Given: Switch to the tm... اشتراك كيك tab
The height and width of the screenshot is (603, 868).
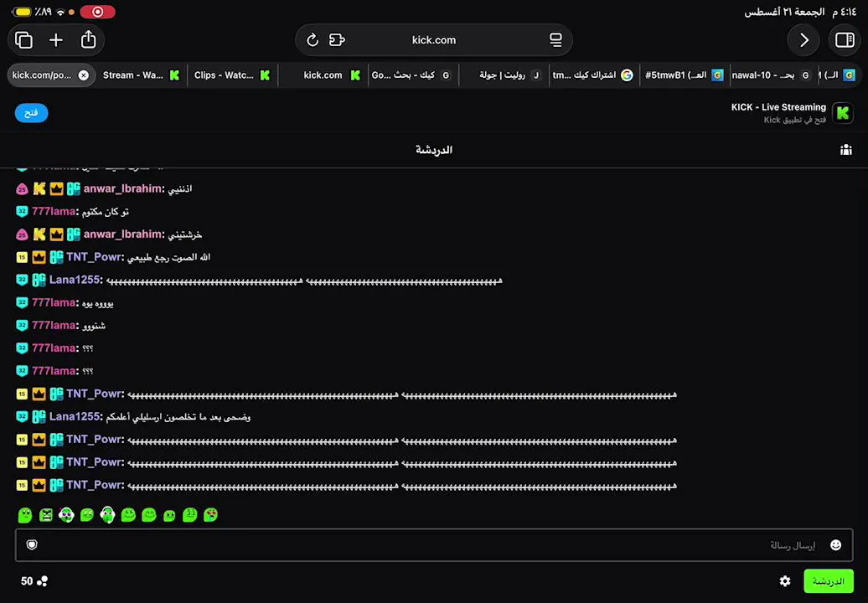Looking at the screenshot, I should click(594, 75).
